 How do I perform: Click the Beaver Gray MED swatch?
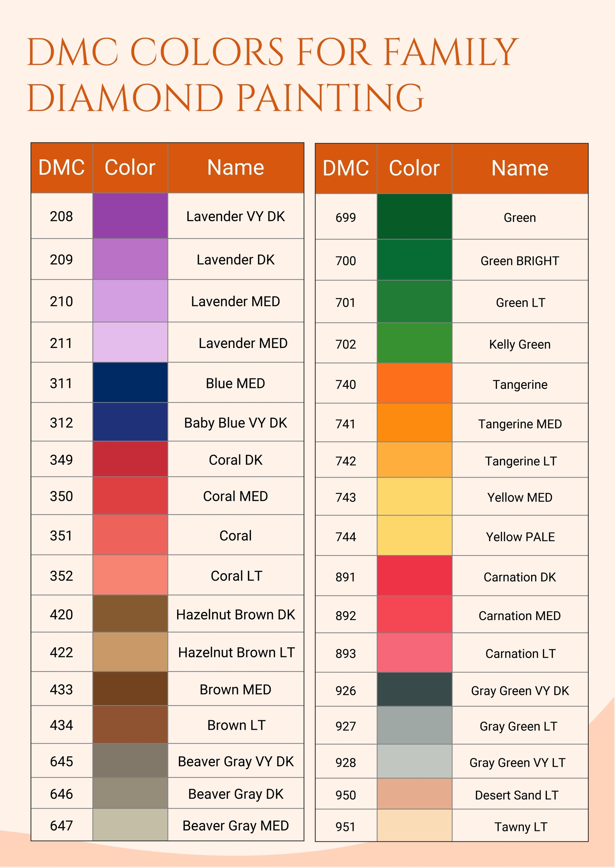coord(130,825)
